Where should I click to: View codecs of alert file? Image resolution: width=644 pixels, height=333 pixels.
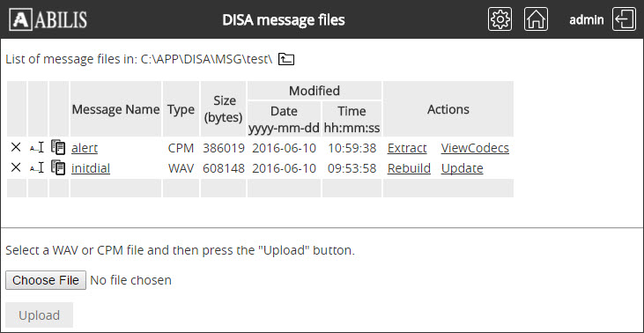(x=475, y=148)
